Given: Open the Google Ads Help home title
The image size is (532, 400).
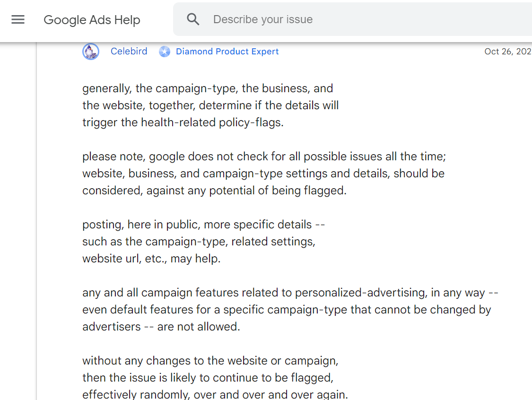Looking at the screenshot, I should point(92,20).
